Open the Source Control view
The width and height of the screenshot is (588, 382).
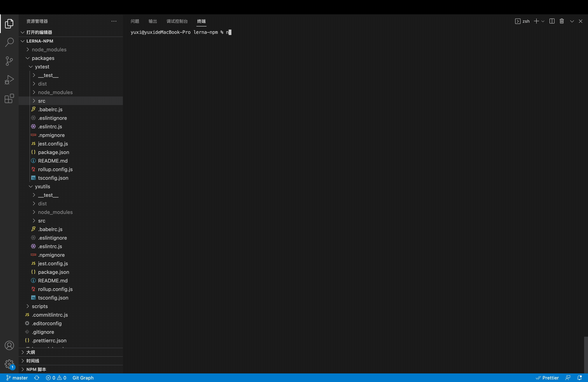pos(9,61)
